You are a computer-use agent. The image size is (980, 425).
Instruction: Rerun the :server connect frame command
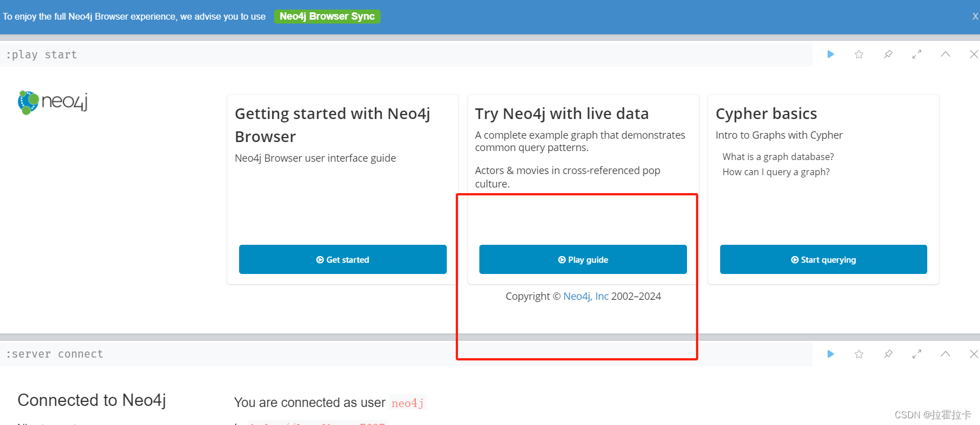pos(831,354)
